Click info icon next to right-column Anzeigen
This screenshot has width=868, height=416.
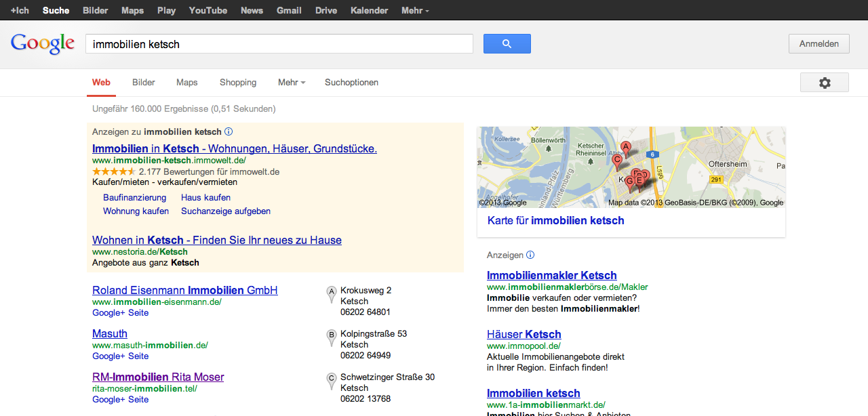tap(530, 255)
